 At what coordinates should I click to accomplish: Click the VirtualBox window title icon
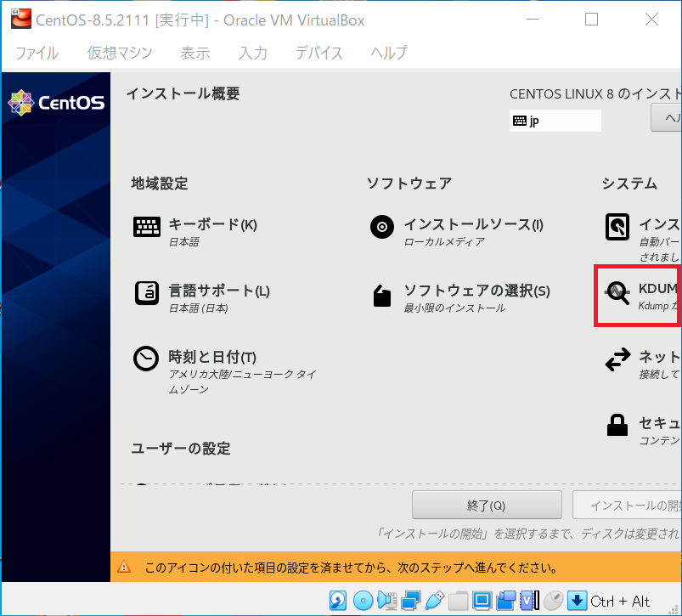[21, 20]
